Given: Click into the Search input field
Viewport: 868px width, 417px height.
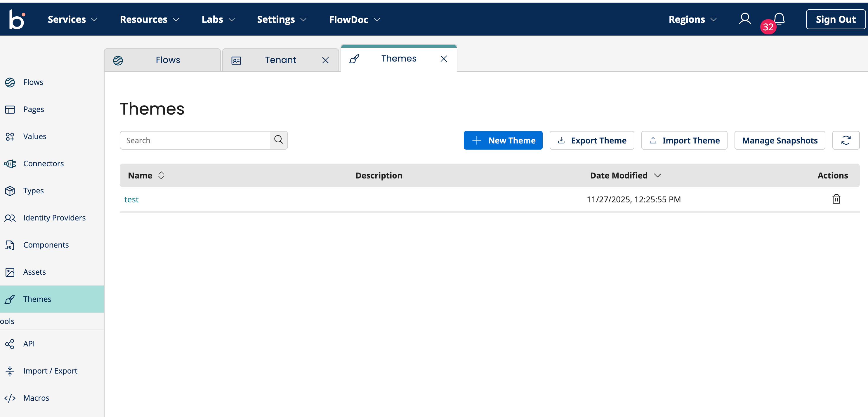Looking at the screenshot, I should 195,140.
